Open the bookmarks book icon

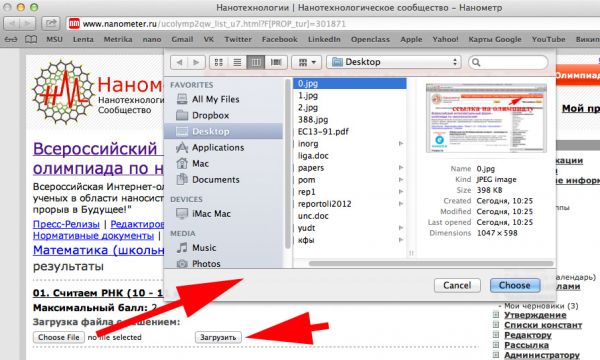31,39
